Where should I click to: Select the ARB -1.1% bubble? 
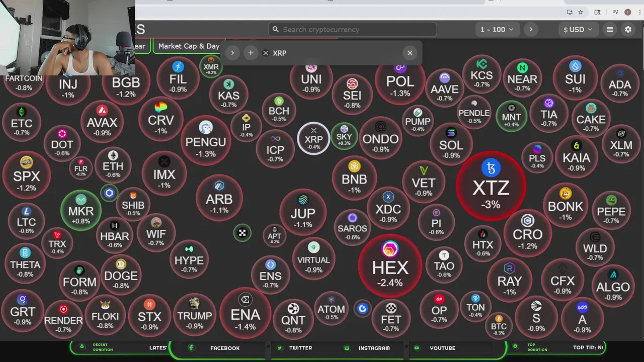(219, 198)
